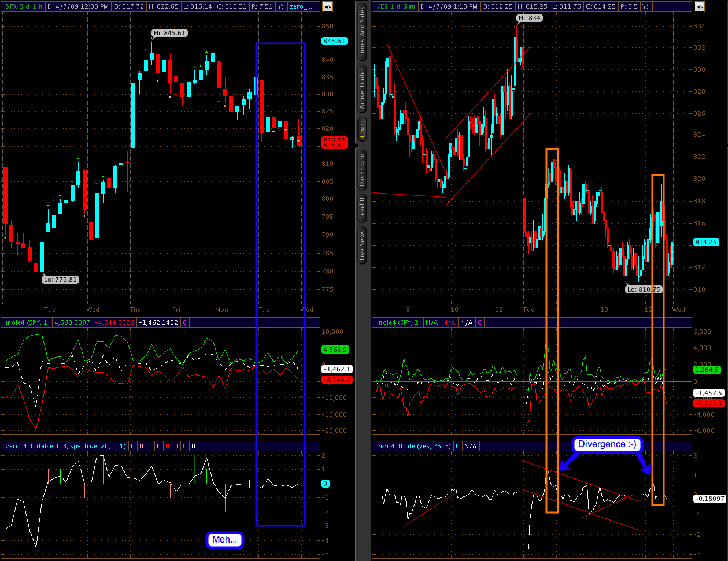Switch to the Dashboard side tab
Viewport: 728px width, 561px height.
coord(362,170)
